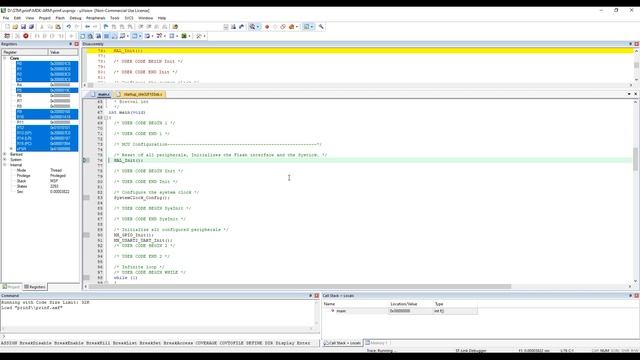This screenshot has height=360, width=640.
Task: Open Configuration via the wrench icon
Action: point(321,27)
